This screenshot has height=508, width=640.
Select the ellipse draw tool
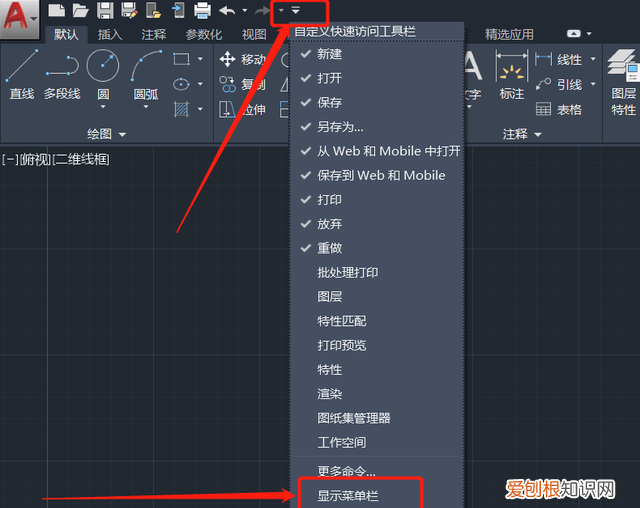tap(181, 84)
